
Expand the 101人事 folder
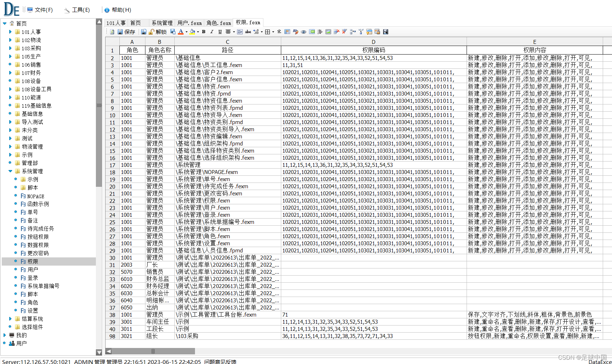[x=10, y=32]
